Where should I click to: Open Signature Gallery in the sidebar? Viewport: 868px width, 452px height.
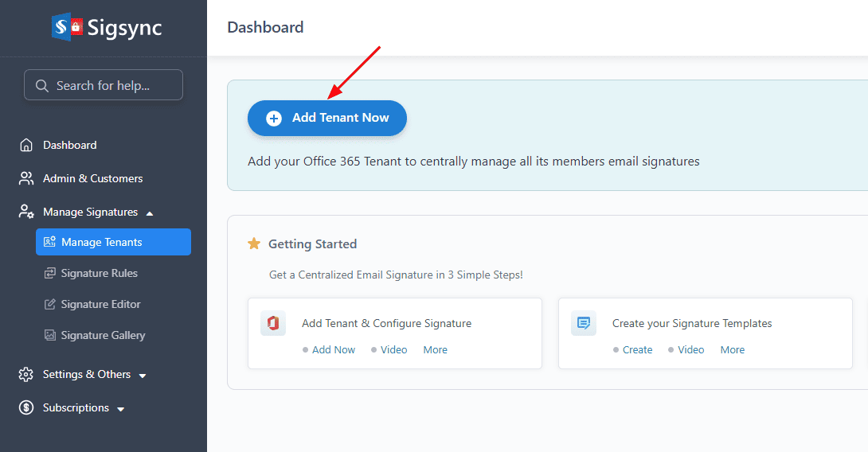103,335
